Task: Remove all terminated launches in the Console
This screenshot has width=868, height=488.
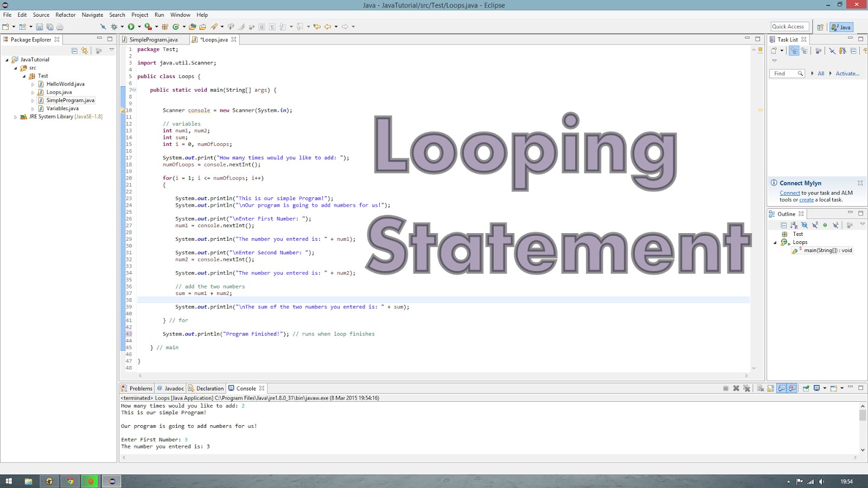Action: (x=746, y=388)
